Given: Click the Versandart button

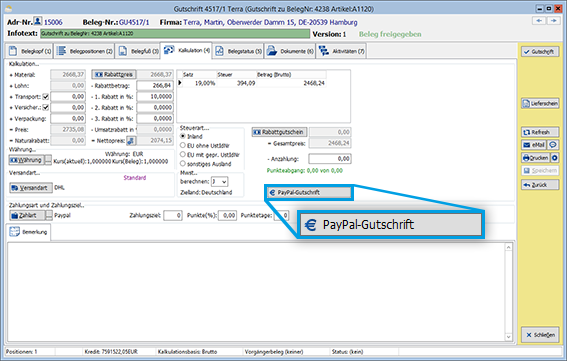Looking at the screenshot, I should pyautogui.click(x=31, y=188).
